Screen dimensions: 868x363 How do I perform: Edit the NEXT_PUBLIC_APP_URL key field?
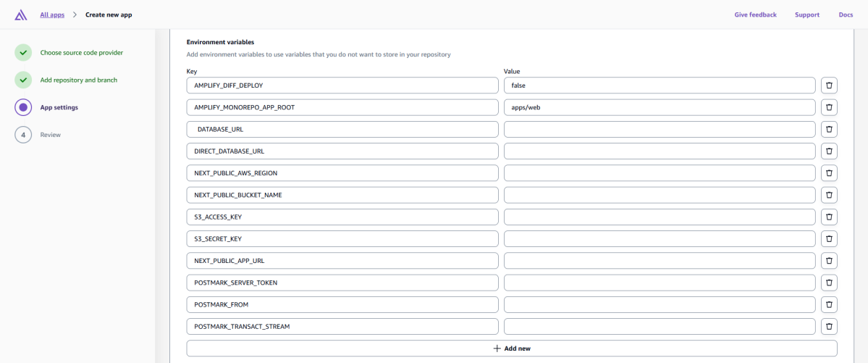[342, 261]
